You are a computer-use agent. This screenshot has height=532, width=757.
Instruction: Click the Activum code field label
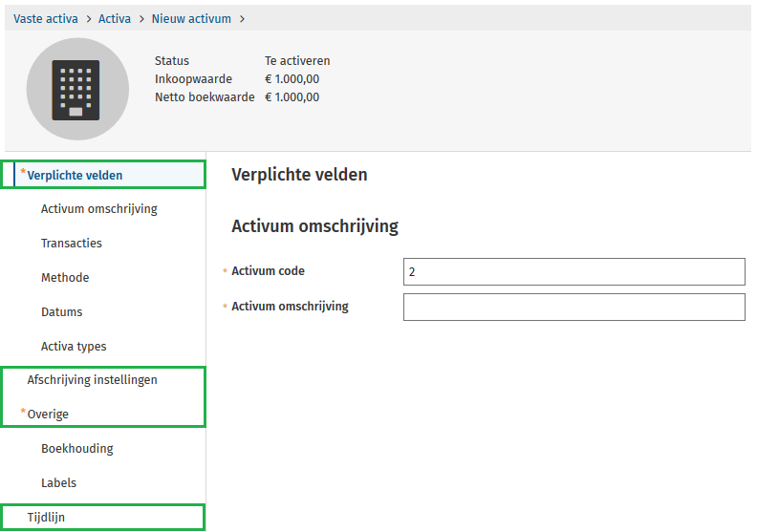click(268, 271)
